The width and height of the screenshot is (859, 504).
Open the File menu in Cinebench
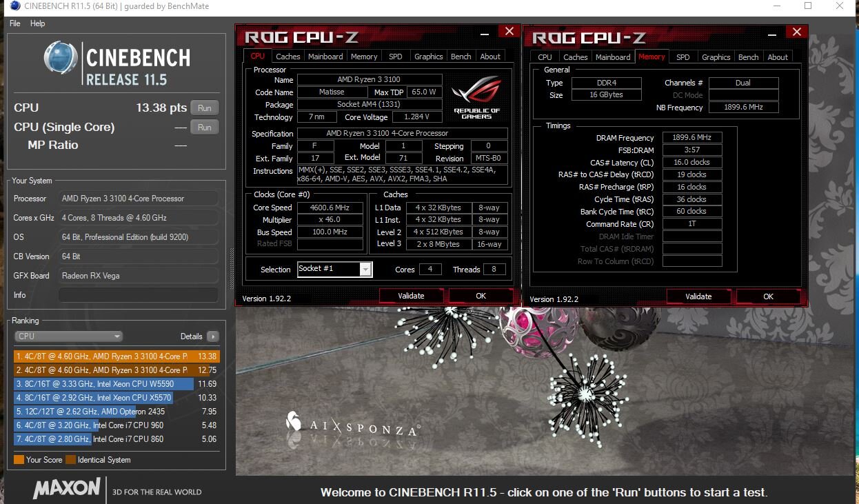tap(14, 23)
